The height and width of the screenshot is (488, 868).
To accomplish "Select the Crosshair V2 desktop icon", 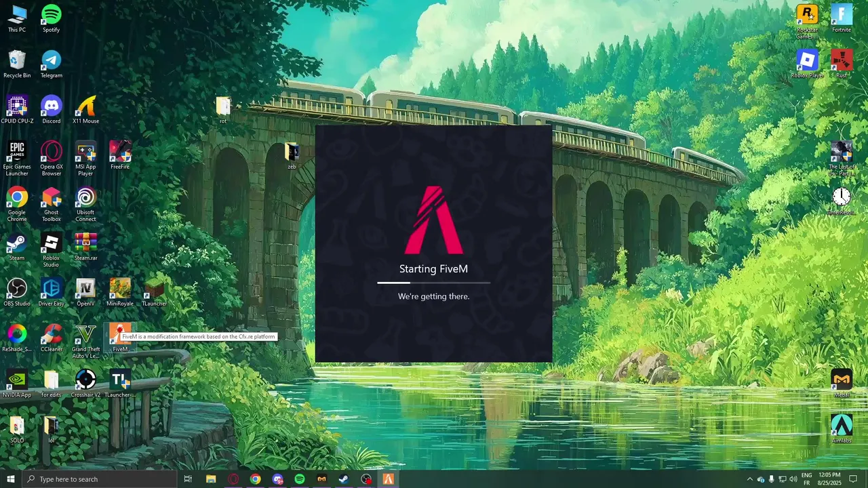I will 85,383.
